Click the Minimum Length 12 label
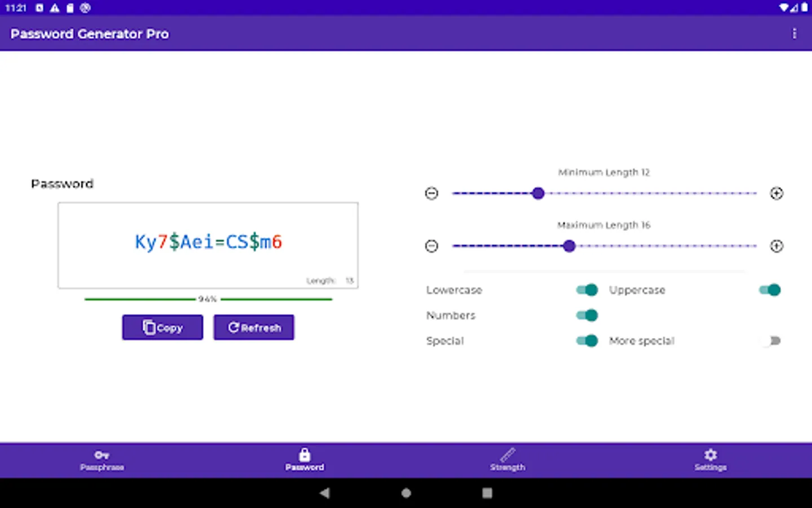Screen dimensions: 812x508 pos(604,173)
